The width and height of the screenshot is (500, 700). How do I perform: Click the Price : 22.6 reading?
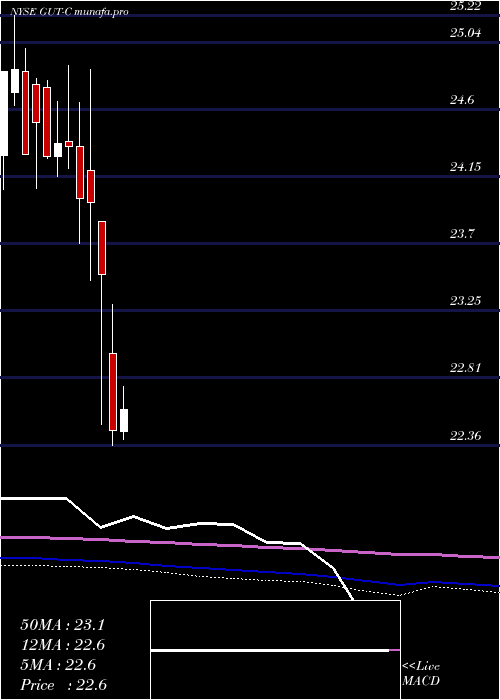pyautogui.click(x=63, y=685)
